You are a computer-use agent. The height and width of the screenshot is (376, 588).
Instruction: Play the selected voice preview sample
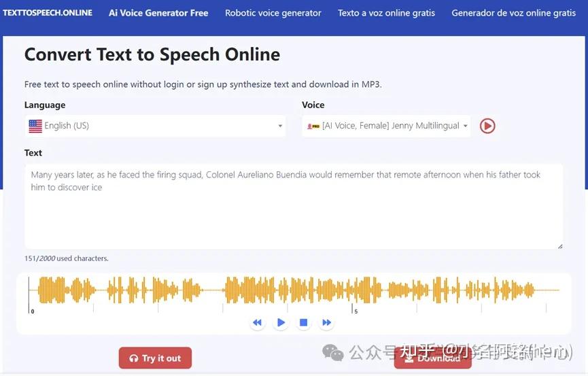pyautogui.click(x=487, y=126)
